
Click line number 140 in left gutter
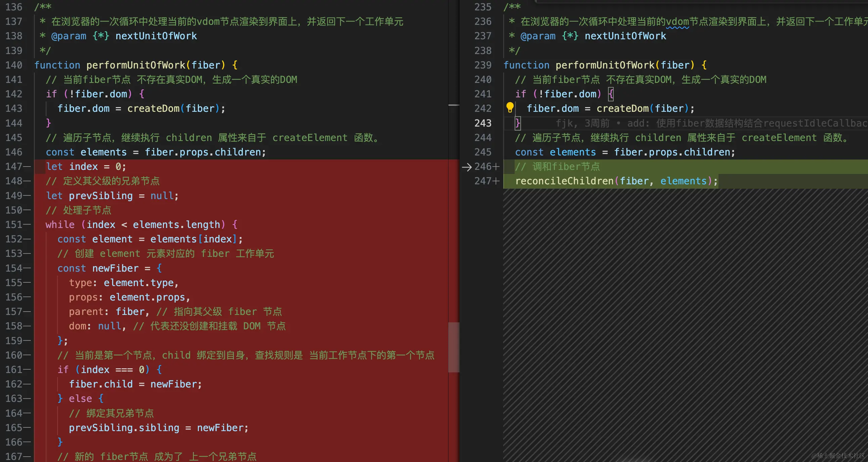click(14, 65)
